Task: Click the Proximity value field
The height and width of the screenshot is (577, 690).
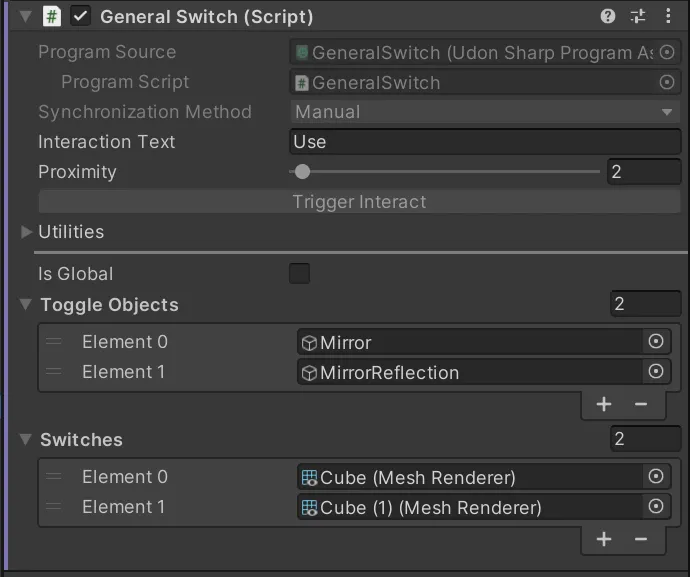Action: [x=644, y=172]
